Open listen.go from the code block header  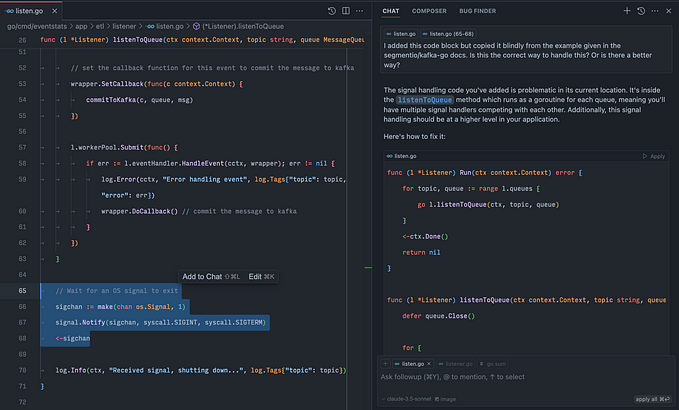[x=401, y=156]
